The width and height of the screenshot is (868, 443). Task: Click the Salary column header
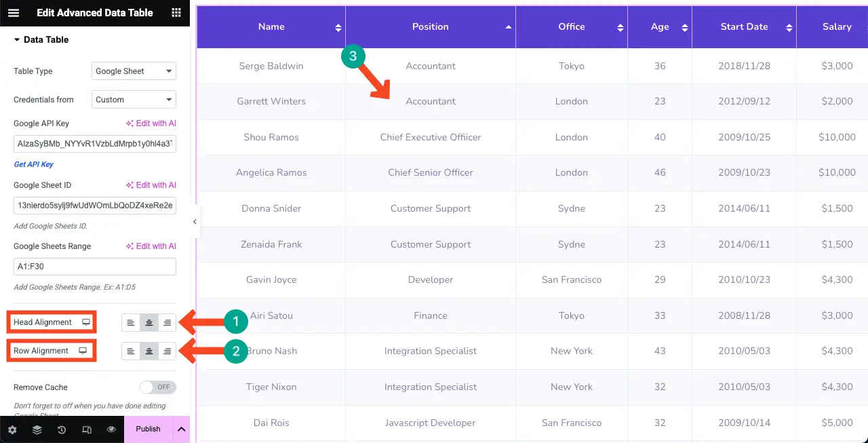[837, 27]
